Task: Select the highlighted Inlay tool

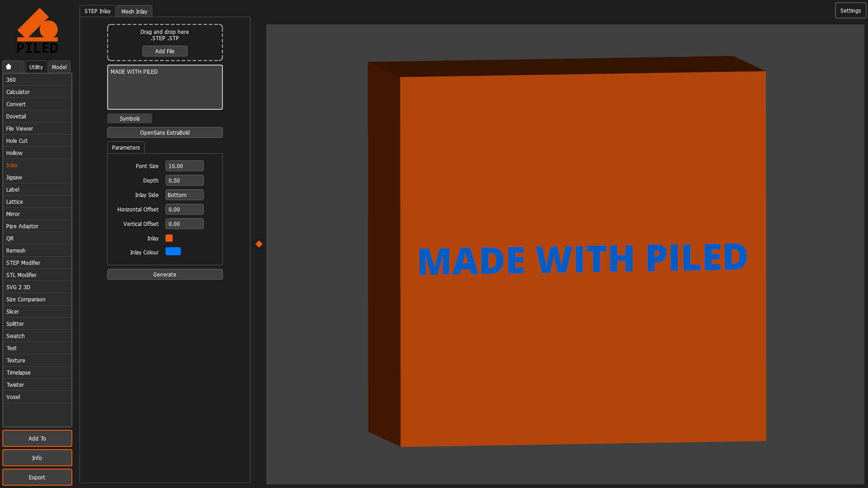Action: tap(37, 165)
